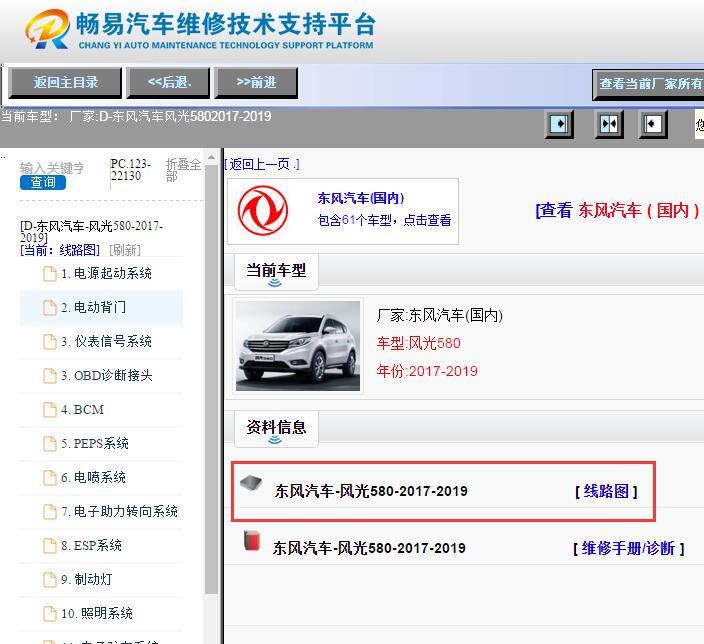
Task: Open 3. OBD诊断接头 tree item
Action: click(101, 375)
